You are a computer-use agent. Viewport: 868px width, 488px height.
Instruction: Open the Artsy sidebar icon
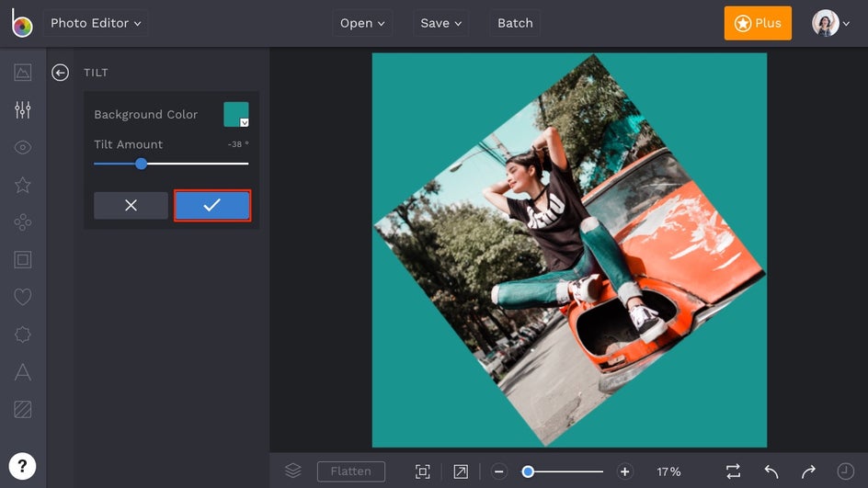(x=23, y=222)
